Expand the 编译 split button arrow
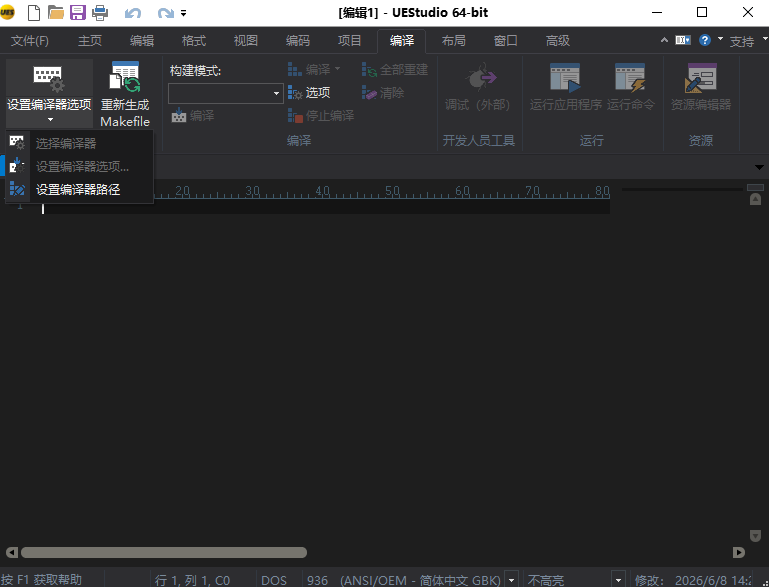769x587 pixels. click(x=337, y=69)
